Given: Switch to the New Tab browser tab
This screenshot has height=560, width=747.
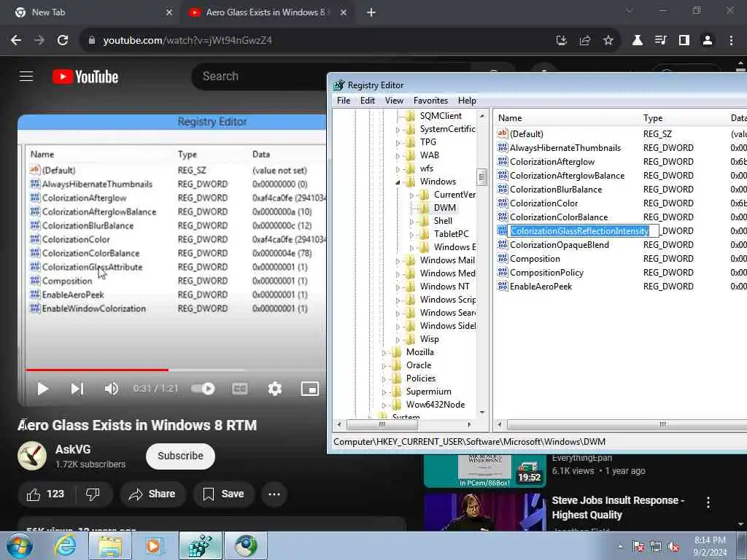Looking at the screenshot, I should pos(94,12).
